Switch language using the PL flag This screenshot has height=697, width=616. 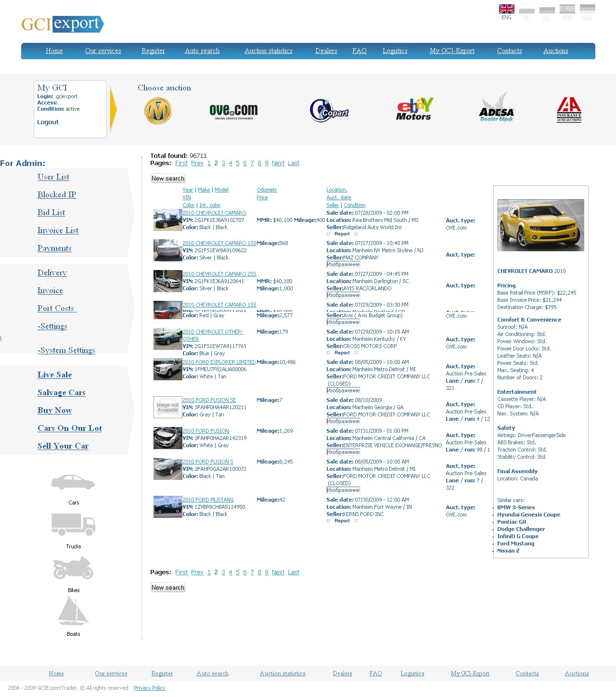[x=526, y=9]
